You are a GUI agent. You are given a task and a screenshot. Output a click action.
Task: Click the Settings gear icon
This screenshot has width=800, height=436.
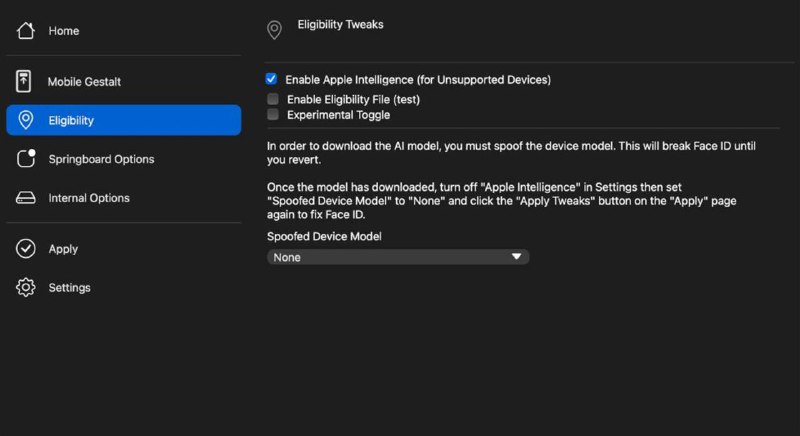[26, 288]
